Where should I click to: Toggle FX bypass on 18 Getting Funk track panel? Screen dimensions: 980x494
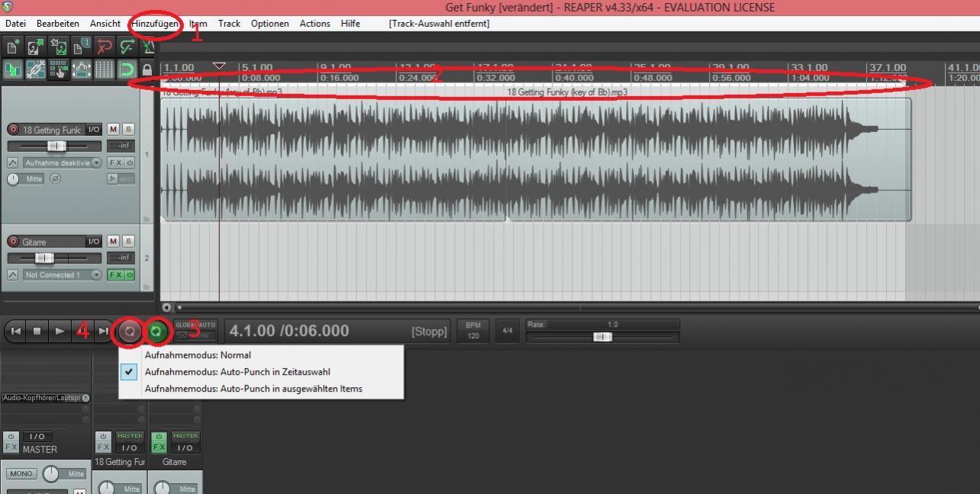point(131,163)
